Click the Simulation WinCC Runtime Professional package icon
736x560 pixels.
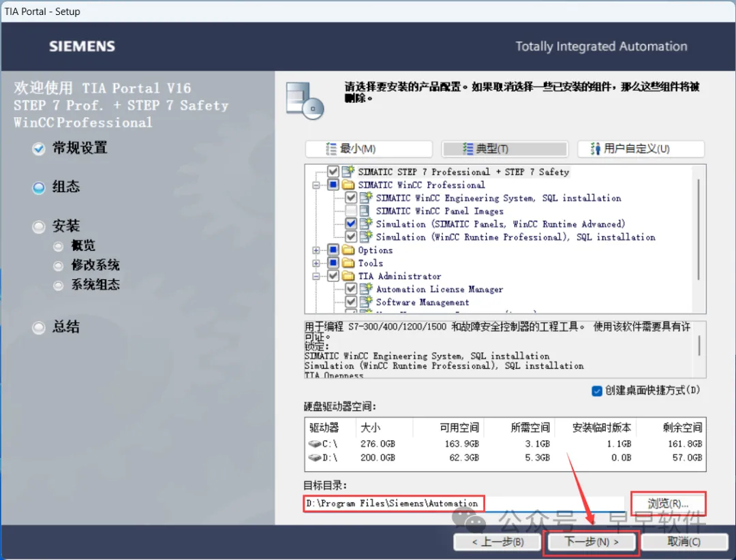pyautogui.click(x=366, y=236)
